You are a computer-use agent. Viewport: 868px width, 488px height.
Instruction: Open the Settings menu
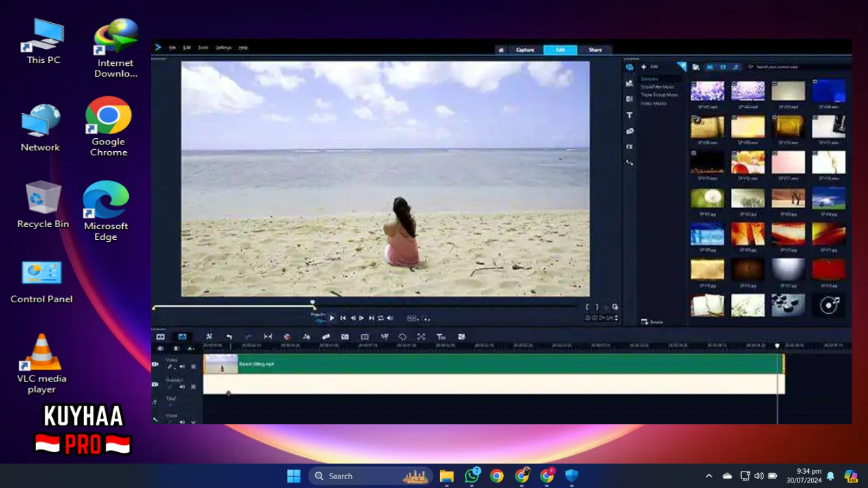click(224, 48)
